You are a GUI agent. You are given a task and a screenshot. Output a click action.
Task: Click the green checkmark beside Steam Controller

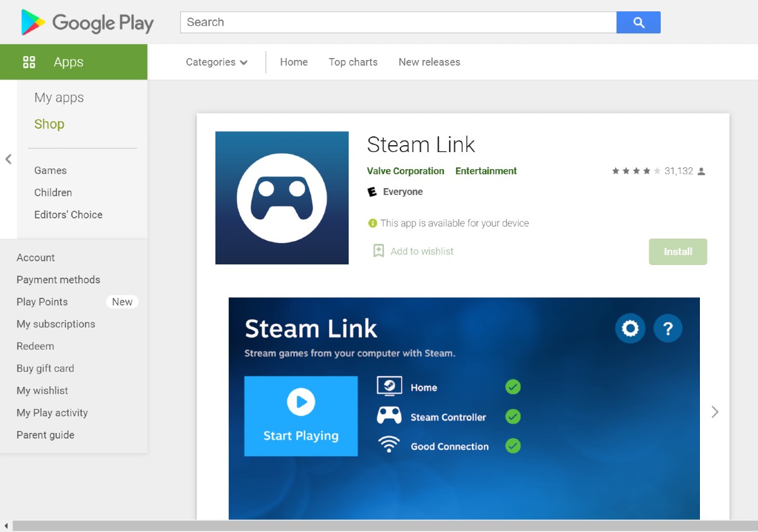(513, 417)
